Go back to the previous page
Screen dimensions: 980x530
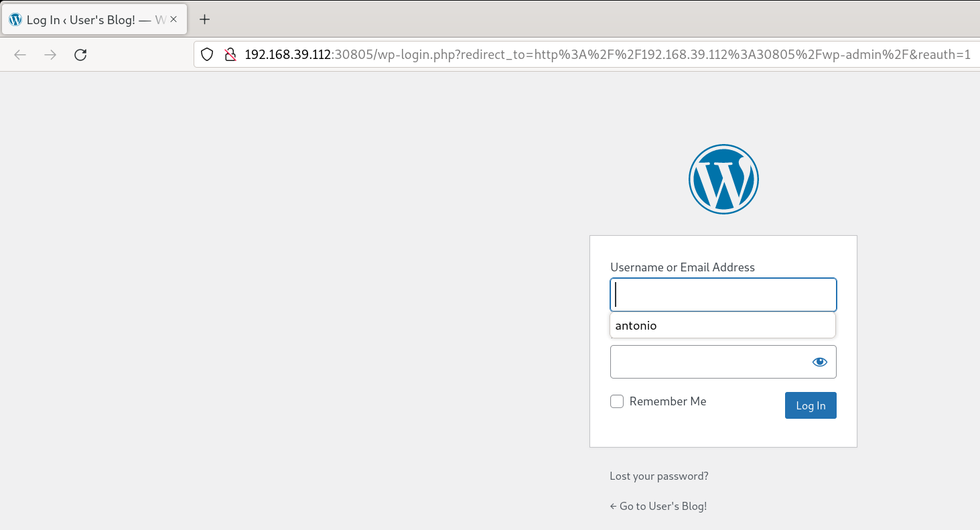point(20,55)
